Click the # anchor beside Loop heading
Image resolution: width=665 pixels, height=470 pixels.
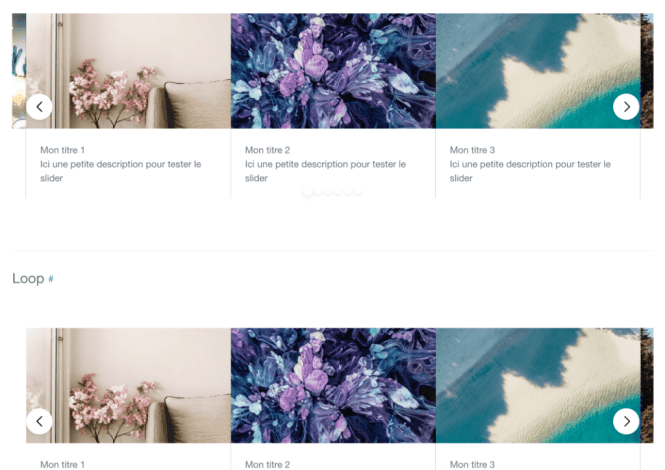(x=50, y=279)
